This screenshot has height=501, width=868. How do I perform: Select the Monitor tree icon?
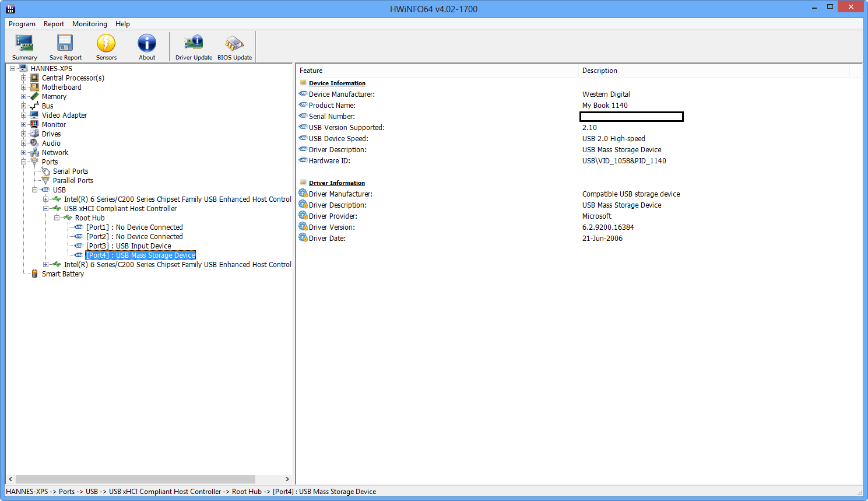tap(34, 124)
